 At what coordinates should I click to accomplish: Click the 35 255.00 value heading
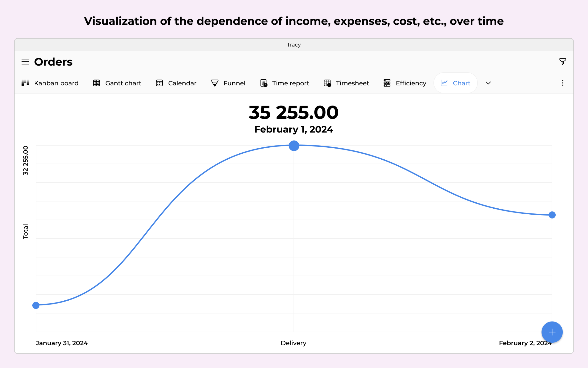(294, 113)
